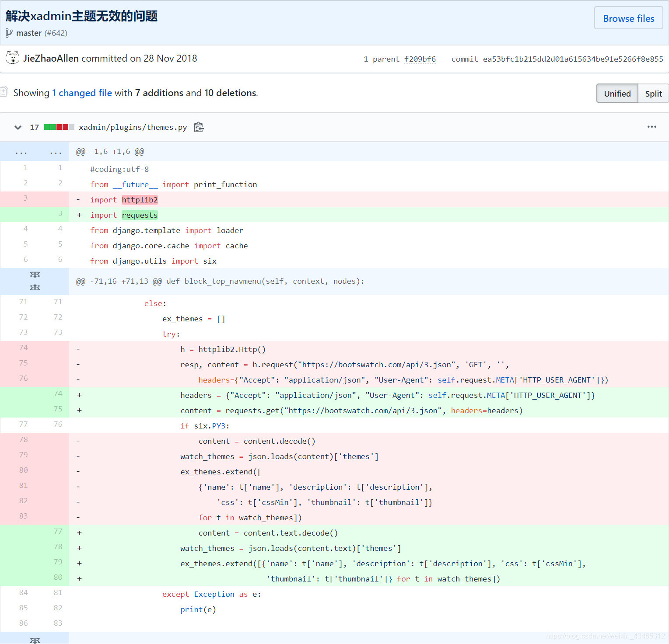The image size is (669, 644).
Task: Click the old line number 74
Action: [x=23, y=348]
